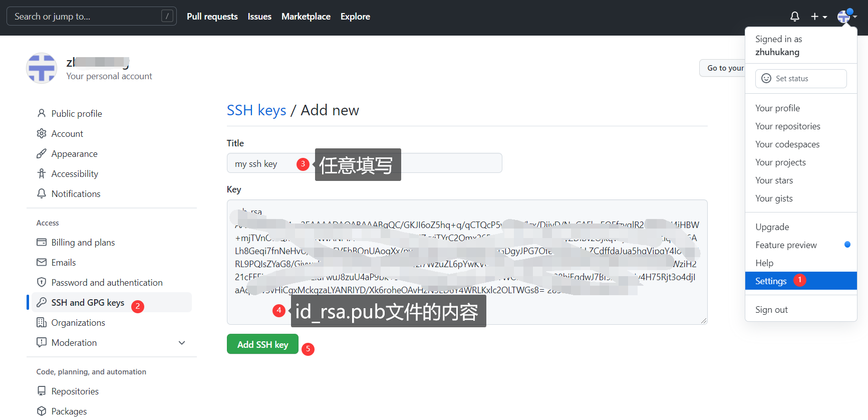Screen dimensions: 868x420
Task: Open Pull requests in top navigation
Action: pyautogui.click(x=212, y=17)
